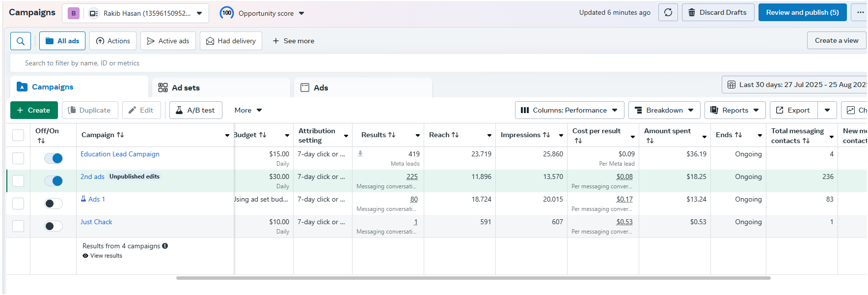The height and width of the screenshot is (295, 868).
Task: Click the Review and publish button
Action: pyautogui.click(x=802, y=13)
